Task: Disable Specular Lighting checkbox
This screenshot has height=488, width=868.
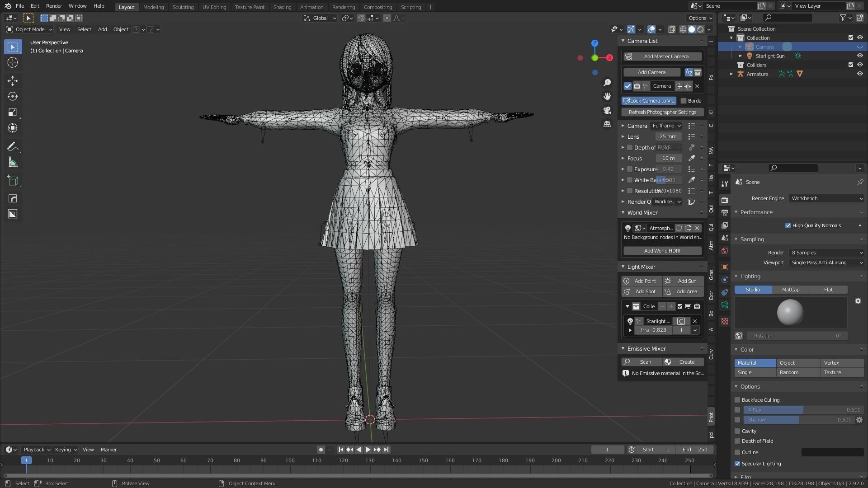Action: click(x=737, y=464)
